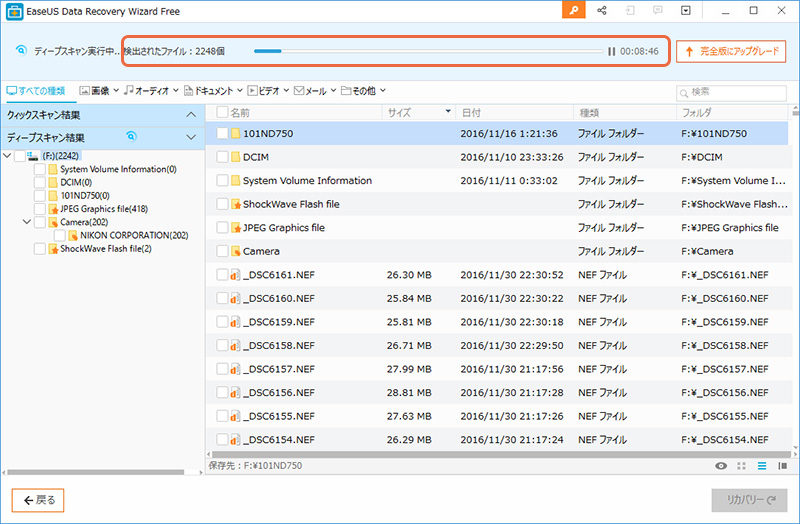The height and width of the screenshot is (524, 800).
Task: Click the deep scan results refresh icon
Action: click(x=132, y=136)
